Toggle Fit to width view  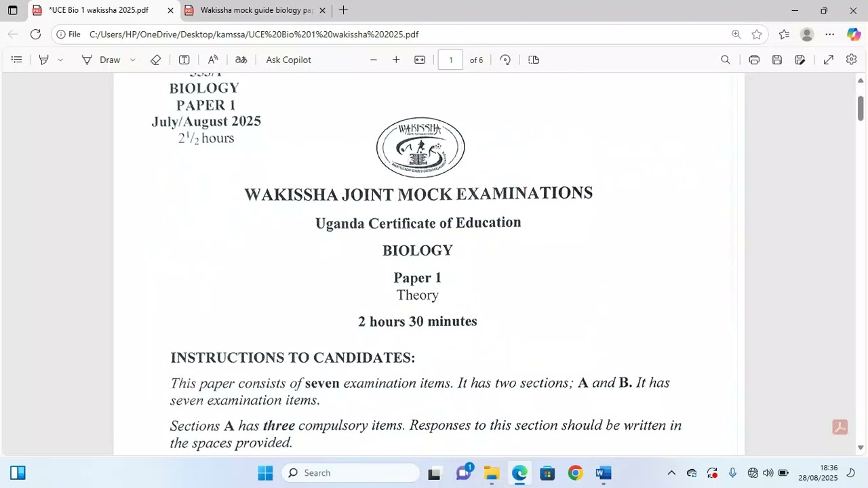(x=420, y=60)
